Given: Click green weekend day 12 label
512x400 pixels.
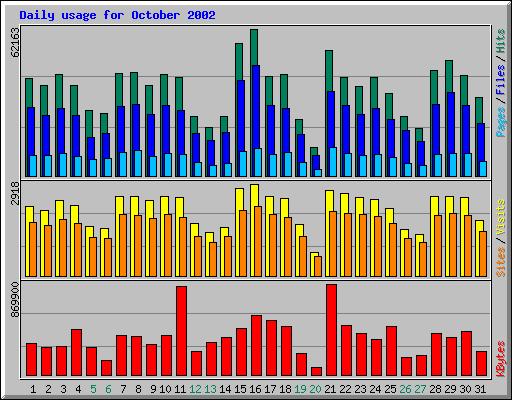Looking at the screenshot, I should (x=195, y=389).
